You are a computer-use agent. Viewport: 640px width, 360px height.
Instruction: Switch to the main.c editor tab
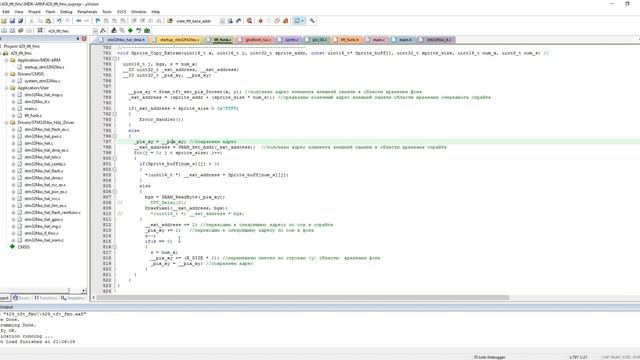[x=376, y=40]
